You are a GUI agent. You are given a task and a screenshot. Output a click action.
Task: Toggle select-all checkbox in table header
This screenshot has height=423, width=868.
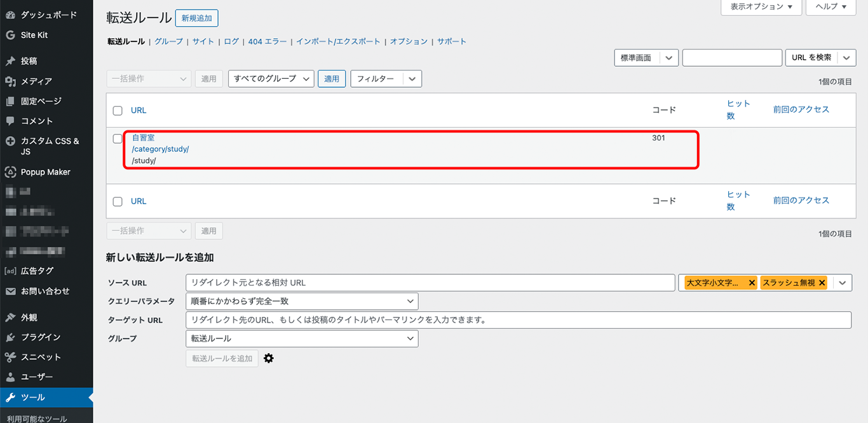click(x=118, y=111)
